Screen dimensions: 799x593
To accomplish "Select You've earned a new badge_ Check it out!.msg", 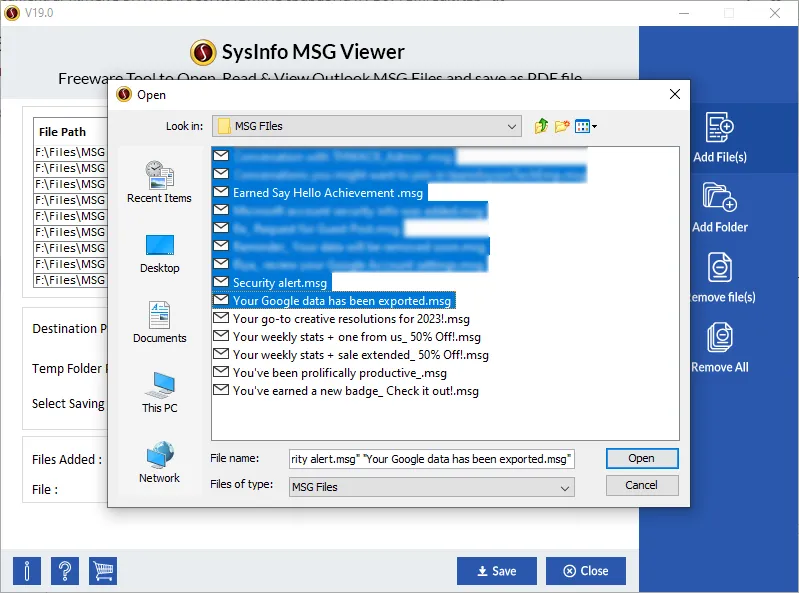I will point(356,391).
